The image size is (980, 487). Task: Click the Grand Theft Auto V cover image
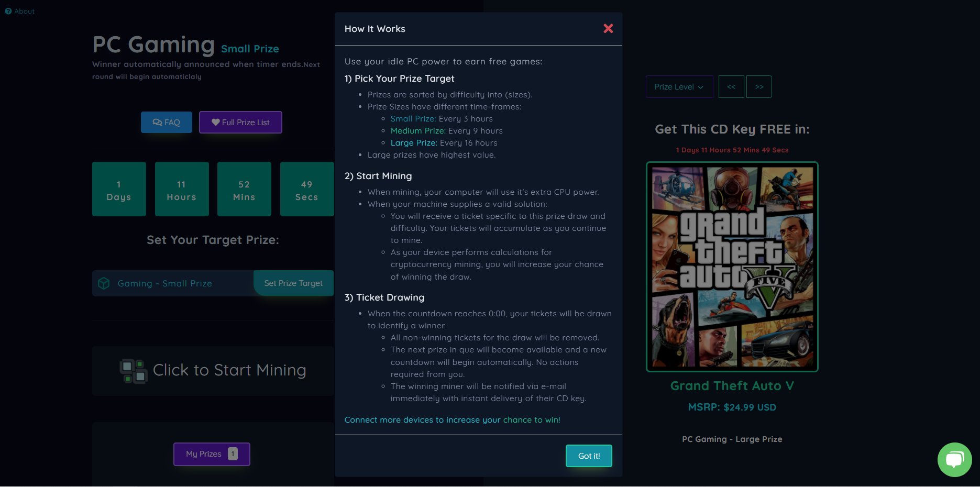coord(732,267)
